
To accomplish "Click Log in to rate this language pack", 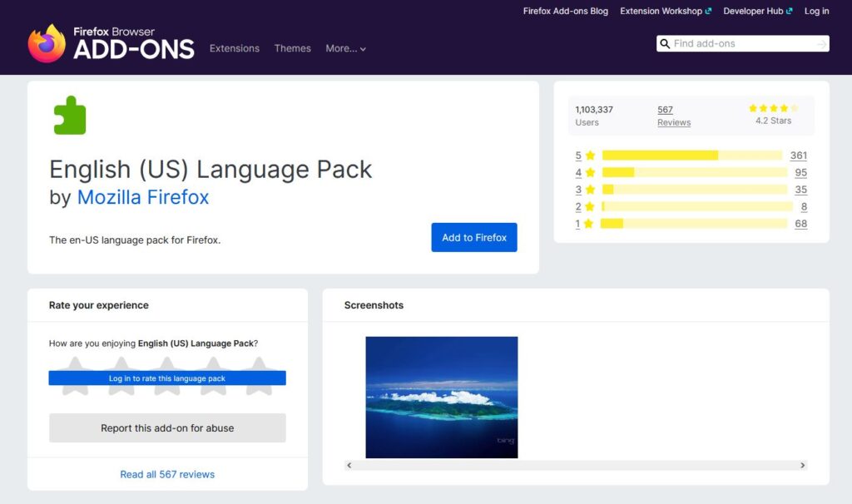I will click(x=167, y=378).
